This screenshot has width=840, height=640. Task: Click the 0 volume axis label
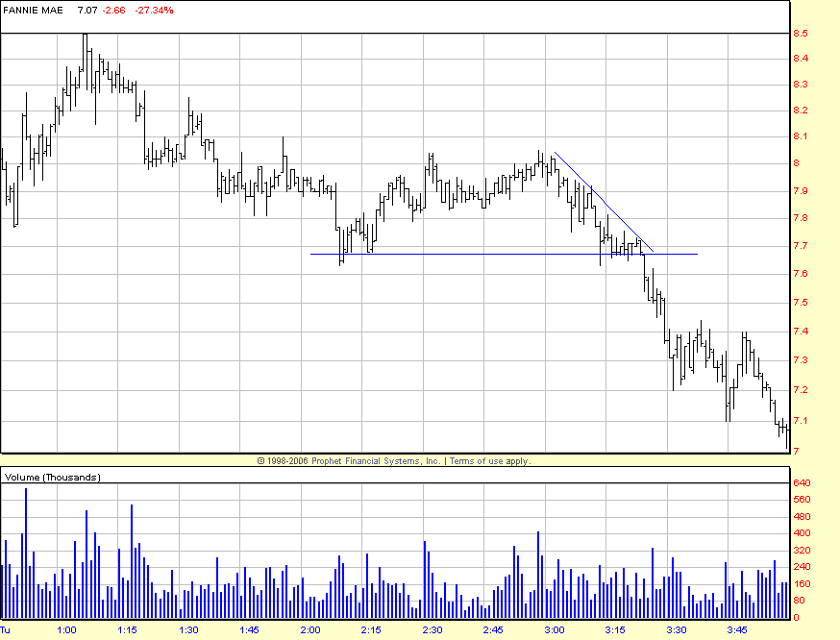click(x=796, y=618)
